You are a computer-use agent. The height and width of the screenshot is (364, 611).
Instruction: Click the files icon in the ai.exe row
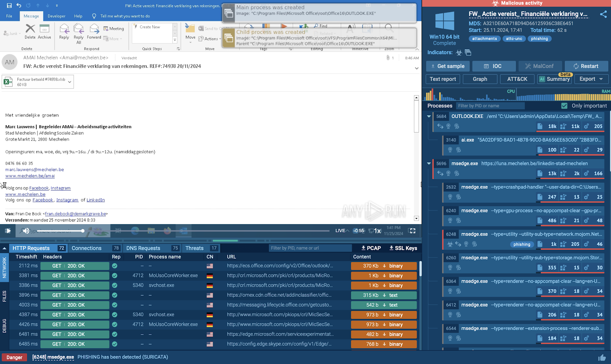pos(540,150)
